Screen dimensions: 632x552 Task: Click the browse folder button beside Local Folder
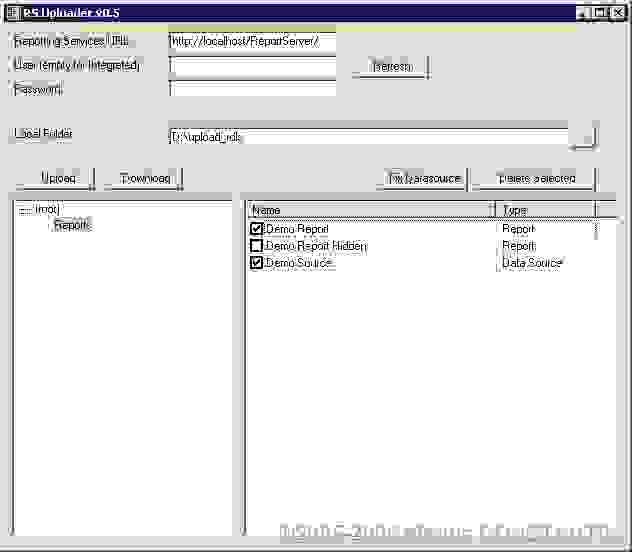click(x=583, y=137)
